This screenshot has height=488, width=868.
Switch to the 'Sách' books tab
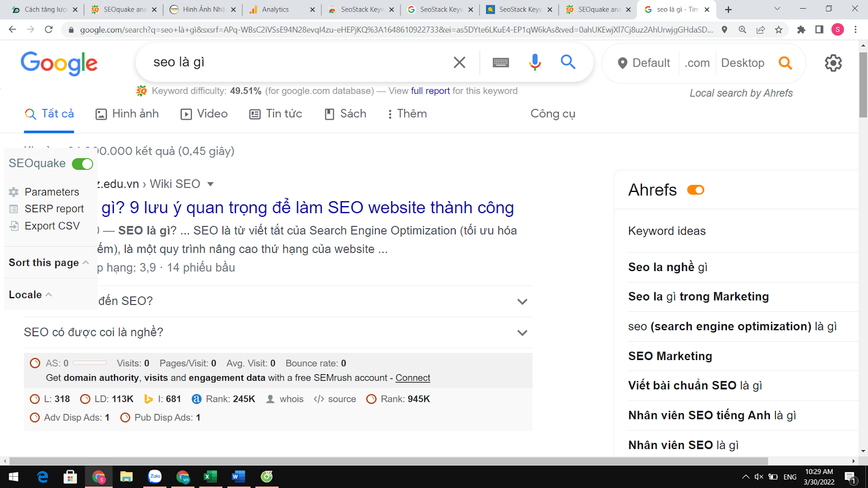[x=346, y=114]
